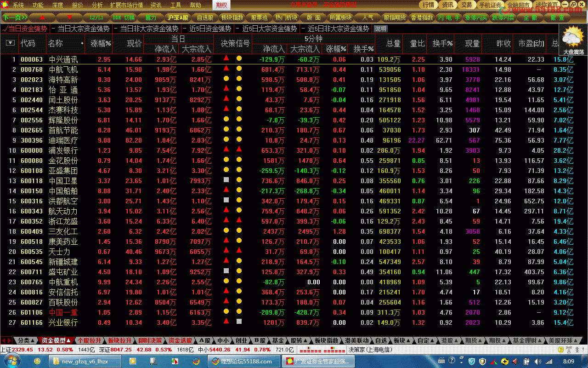This screenshot has height=368, width=588.
Task: Select the 创业 bottom tab
Action: tap(241, 340)
